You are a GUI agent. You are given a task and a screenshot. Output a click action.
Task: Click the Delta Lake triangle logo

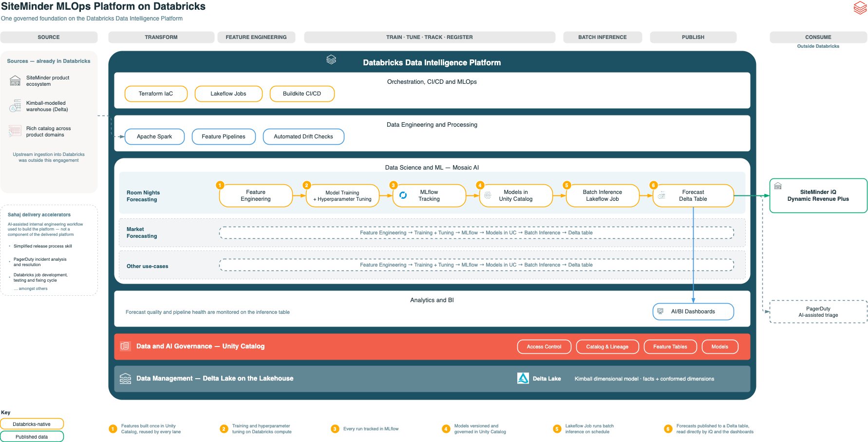pyautogui.click(x=523, y=378)
